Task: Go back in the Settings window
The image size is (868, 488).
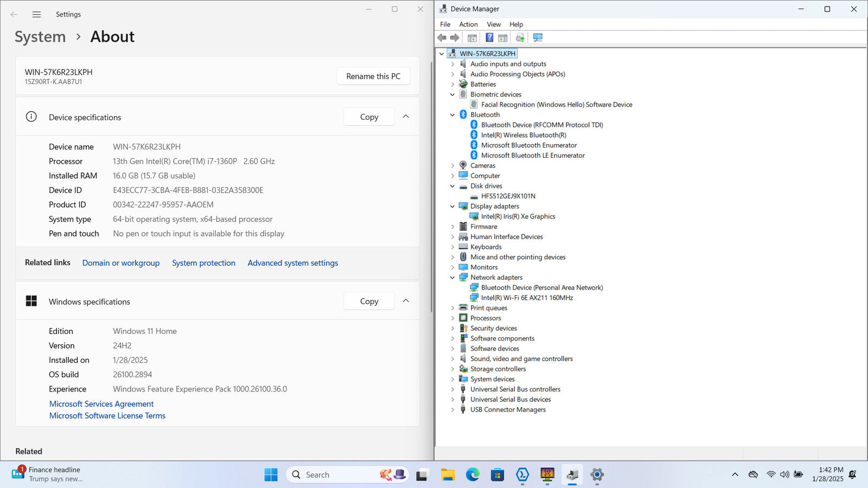Action: [x=14, y=15]
